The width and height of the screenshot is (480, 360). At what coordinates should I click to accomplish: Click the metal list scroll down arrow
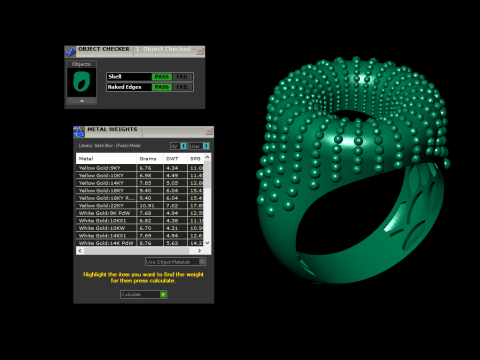[x=207, y=243]
